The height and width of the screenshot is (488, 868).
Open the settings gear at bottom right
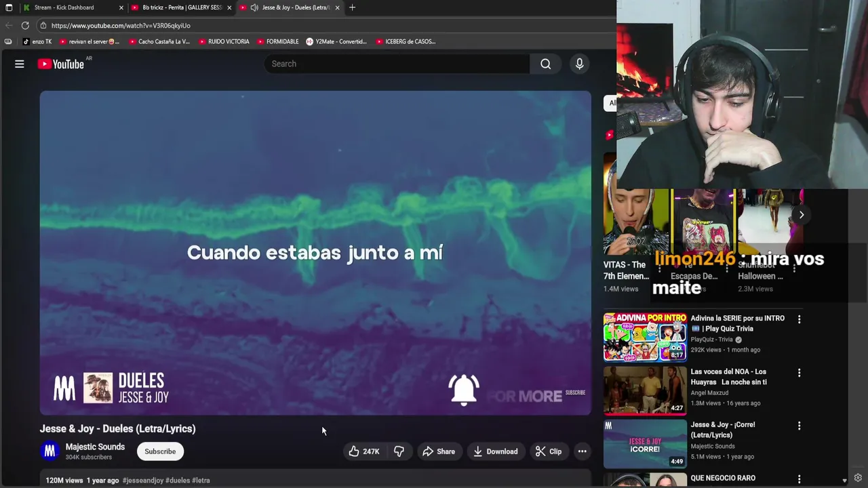tap(858, 479)
